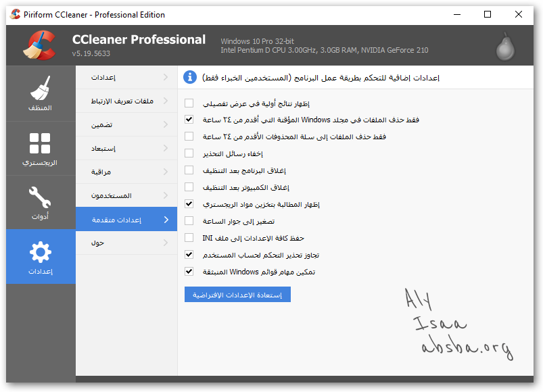Click the CCleaner title bar icon
This screenshot has width=543, height=392.
pyautogui.click(x=15, y=14)
